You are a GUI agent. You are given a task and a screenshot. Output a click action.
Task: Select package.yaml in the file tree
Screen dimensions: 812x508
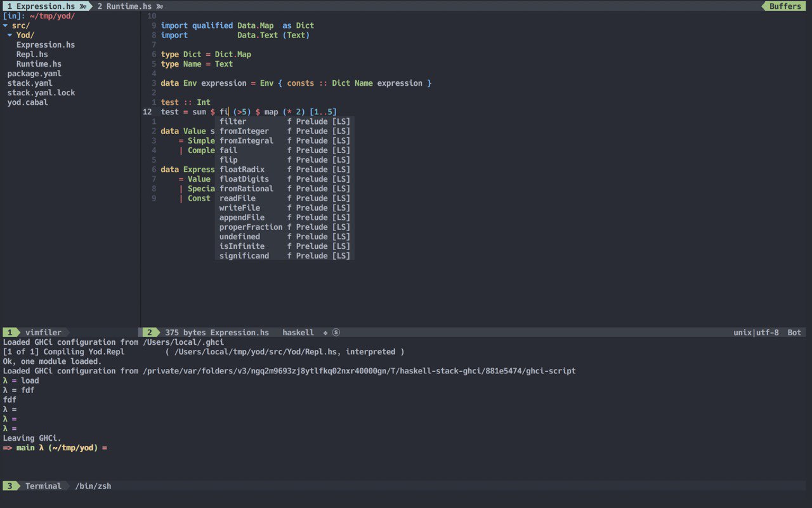tap(34, 74)
